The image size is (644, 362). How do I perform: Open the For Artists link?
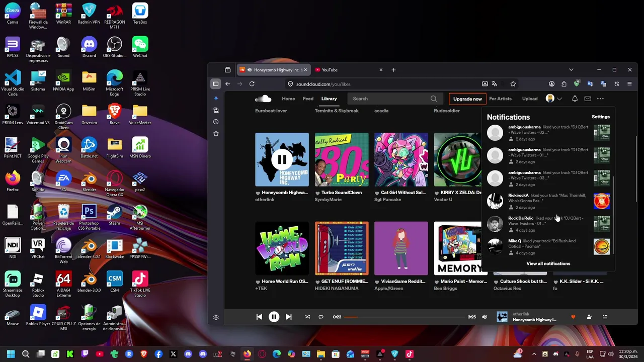(x=500, y=99)
